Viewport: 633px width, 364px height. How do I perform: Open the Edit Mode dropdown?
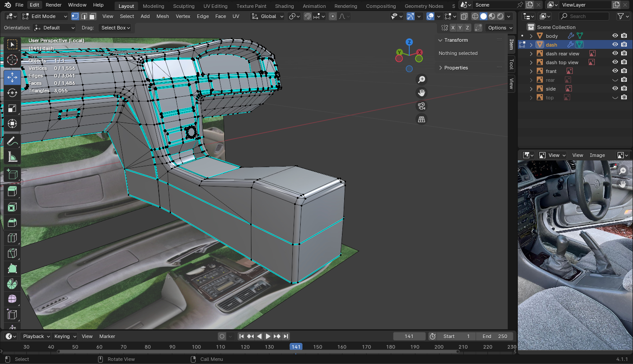pos(44,16)
